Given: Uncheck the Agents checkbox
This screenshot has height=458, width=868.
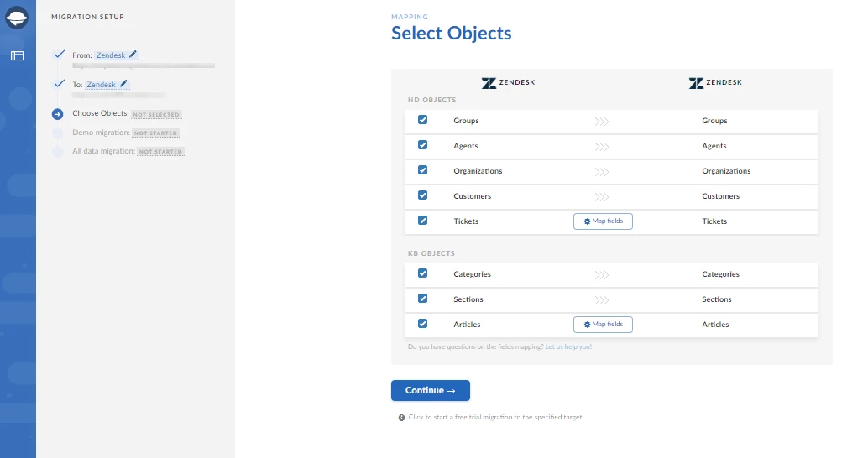Looking at the screenshot, I should click(x=423, y=145).
